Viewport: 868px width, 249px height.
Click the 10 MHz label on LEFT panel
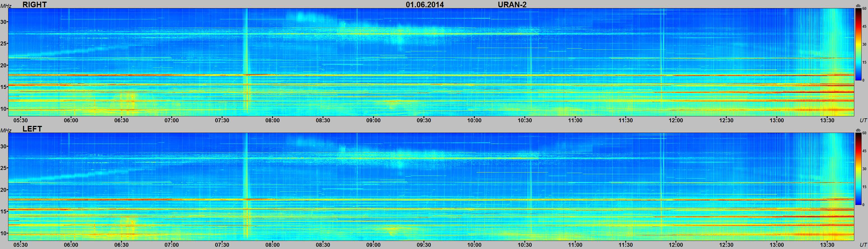point(4,233)
